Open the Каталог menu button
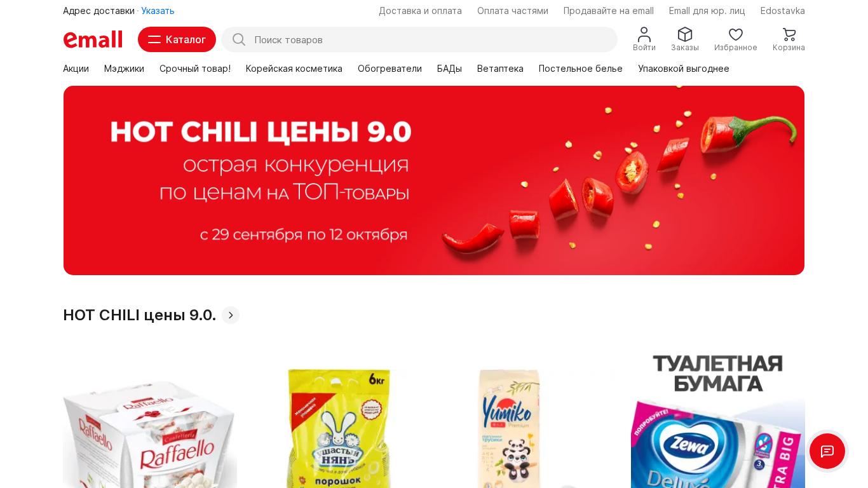The height and width of the screenshot is (488, 868). [x=177, y=39]
